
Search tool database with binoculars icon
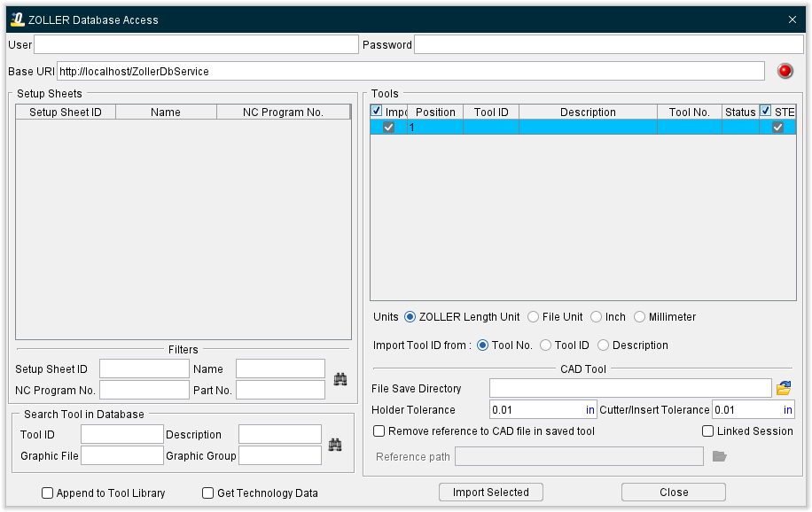(335, 445)
